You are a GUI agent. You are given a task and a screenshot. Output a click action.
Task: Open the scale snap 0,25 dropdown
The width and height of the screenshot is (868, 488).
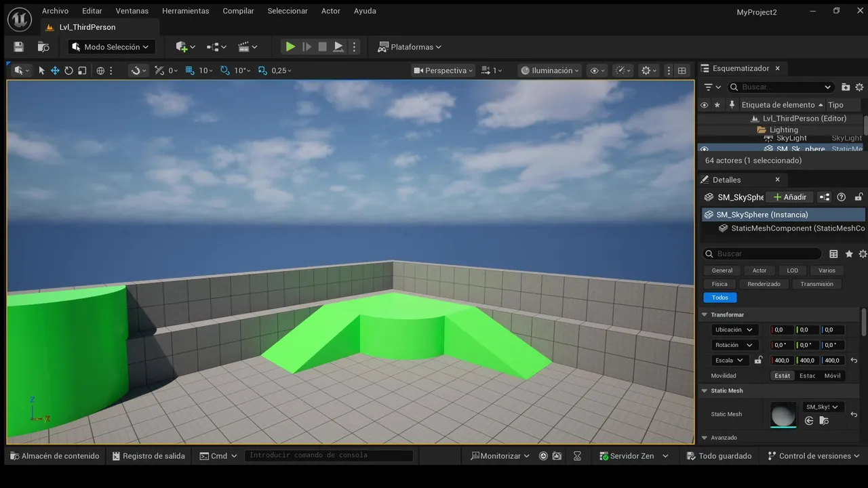tap(281, 70)
